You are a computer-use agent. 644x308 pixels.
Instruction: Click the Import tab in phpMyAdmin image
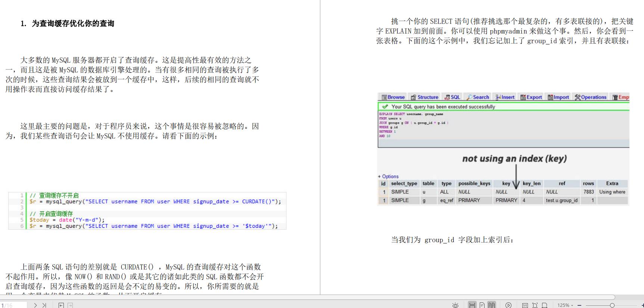click(559, 97)
